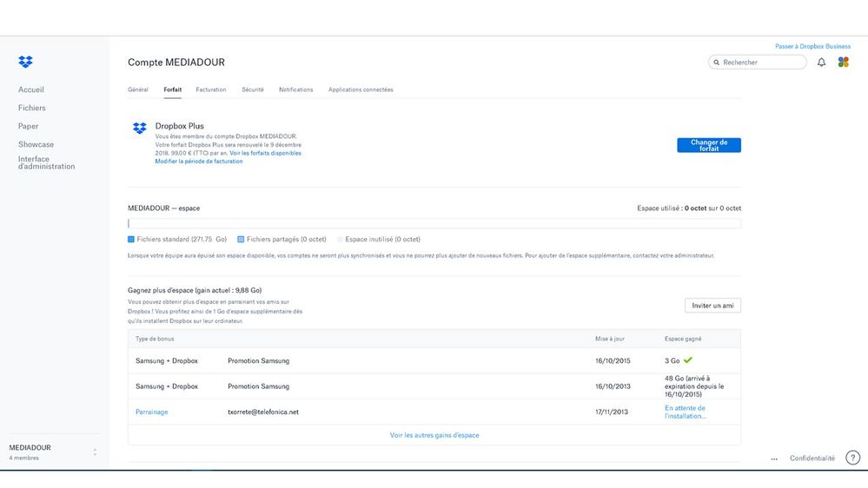Open the Sécurité tab
This screenshot has height=488, width=868.
point(253,89)
